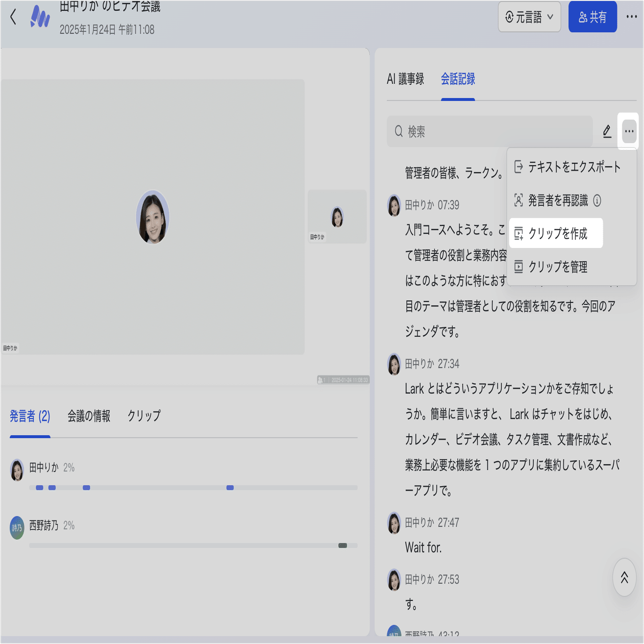Click the search magnifier icon
The width and height of the screenshot is (644, 644).
(x=398, y=131)
